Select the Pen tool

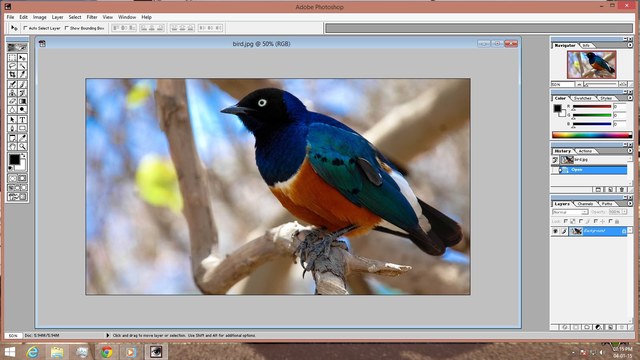click(x=12, y=128)
